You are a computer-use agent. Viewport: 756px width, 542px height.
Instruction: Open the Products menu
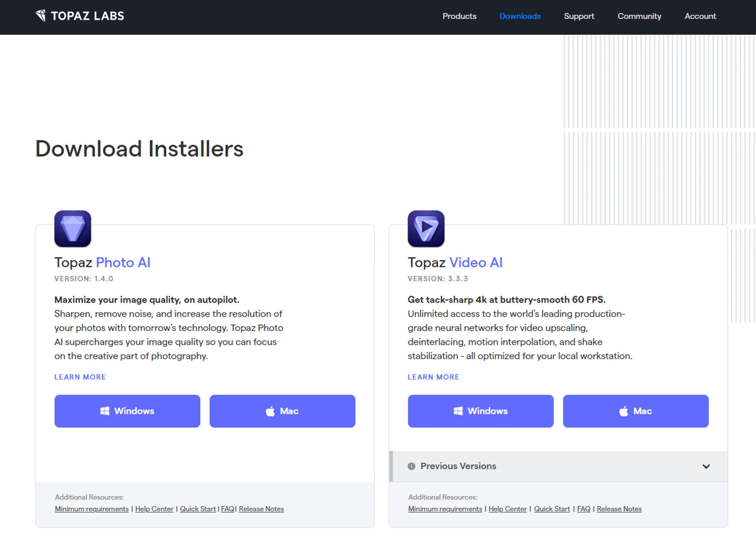pyautogui.click(x=459, y=16)
